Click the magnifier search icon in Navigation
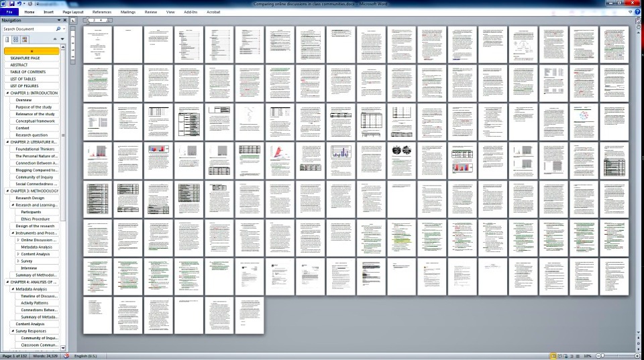The width and height of the screenshot is (644, 360). point(58,29)
